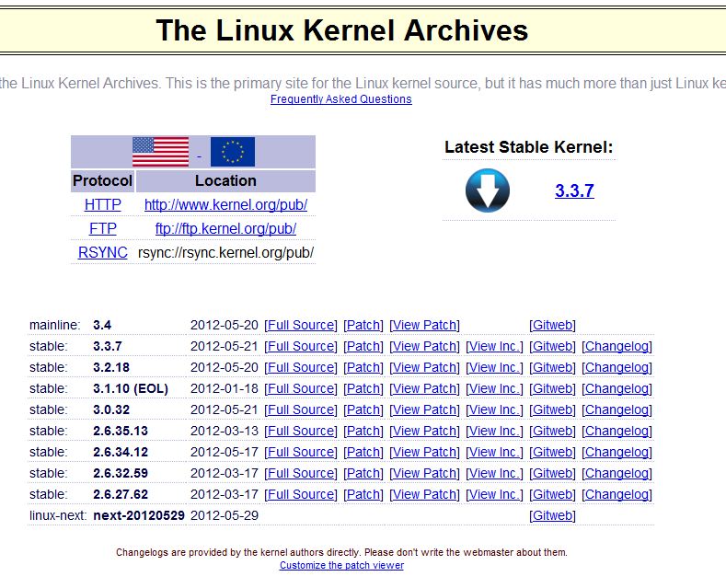Screen dimensions: 726x588
Task: Click Patch link for mainline 3.4
Action: 363,325
